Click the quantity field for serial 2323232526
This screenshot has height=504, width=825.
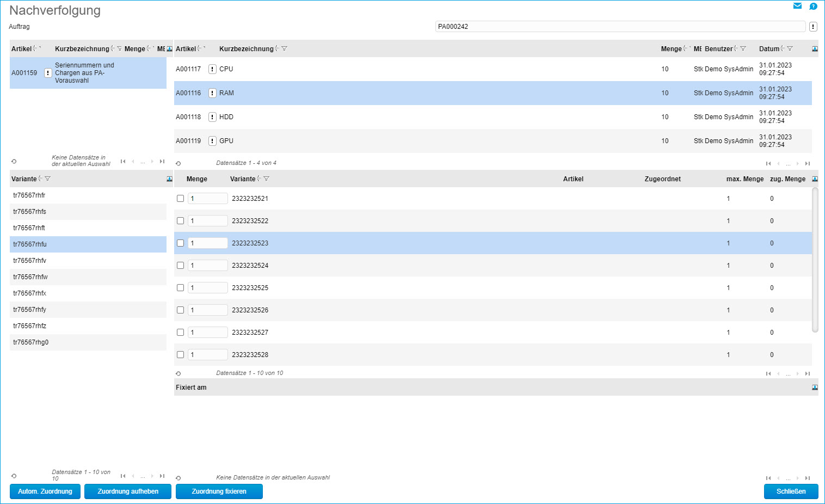(x=207, y=310)
